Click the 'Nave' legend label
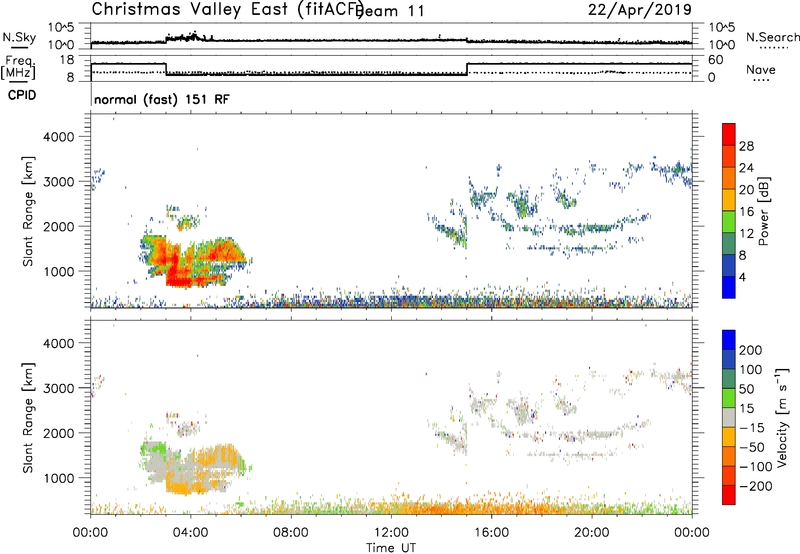800x554 pixels. tap(760, 70)
